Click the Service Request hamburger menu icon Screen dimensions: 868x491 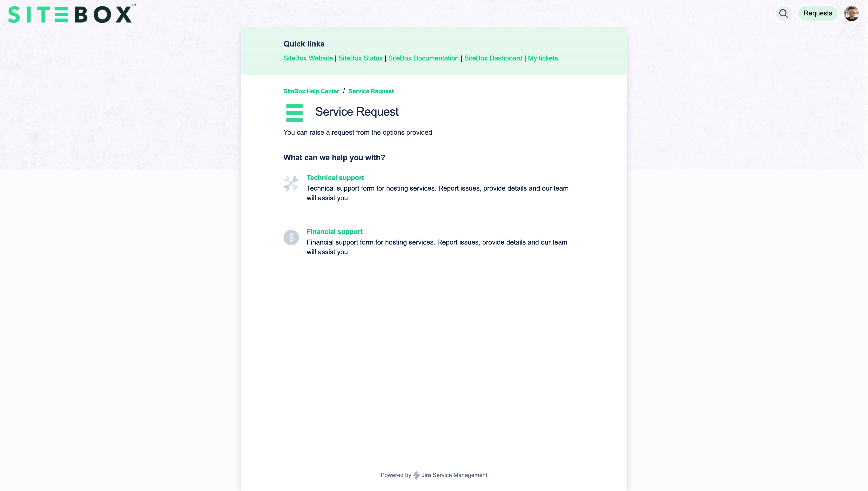(x=294, y=113)
